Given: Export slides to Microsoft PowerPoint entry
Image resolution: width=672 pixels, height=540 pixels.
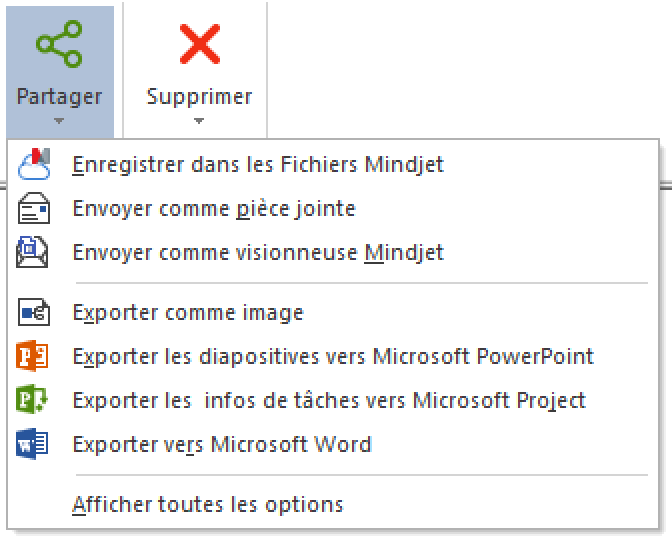Looking at the screenshot, I should pos(333,356).
